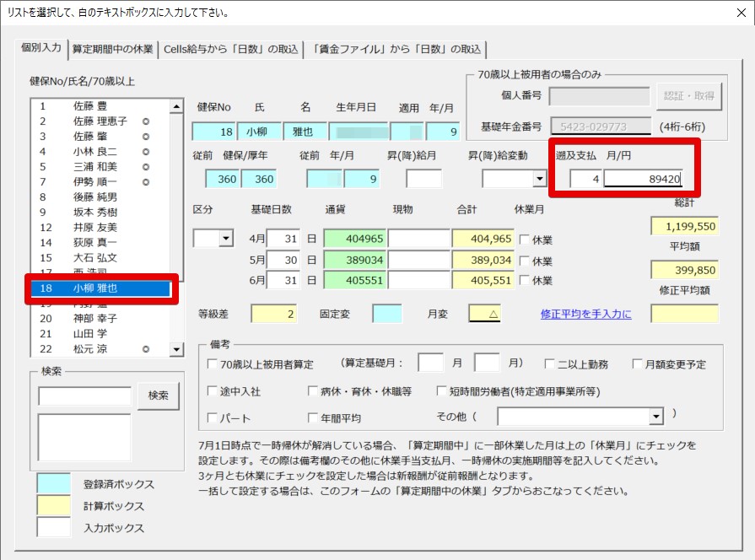This screenshot has width=755, height=560.
Task: Enable 病休・育休・休職等 checkbox
Action: point(313,391)
